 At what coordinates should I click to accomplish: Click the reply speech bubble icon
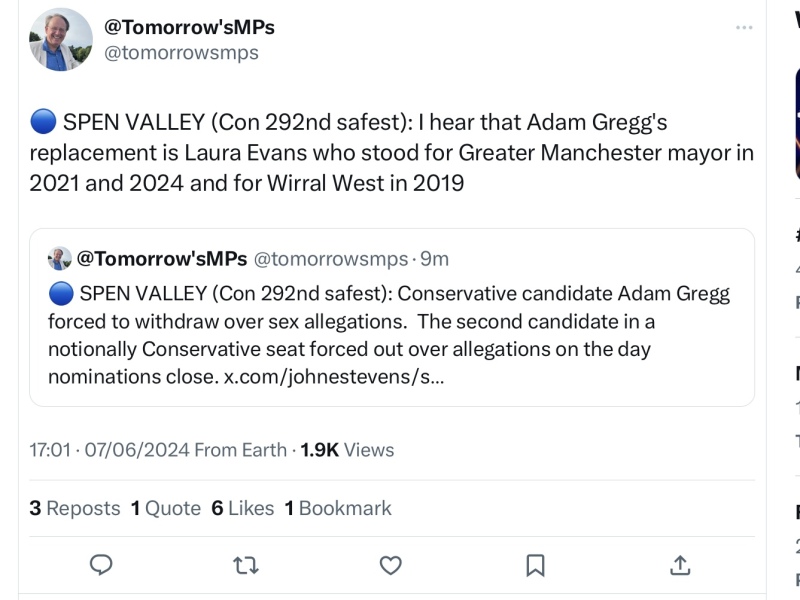101,565
